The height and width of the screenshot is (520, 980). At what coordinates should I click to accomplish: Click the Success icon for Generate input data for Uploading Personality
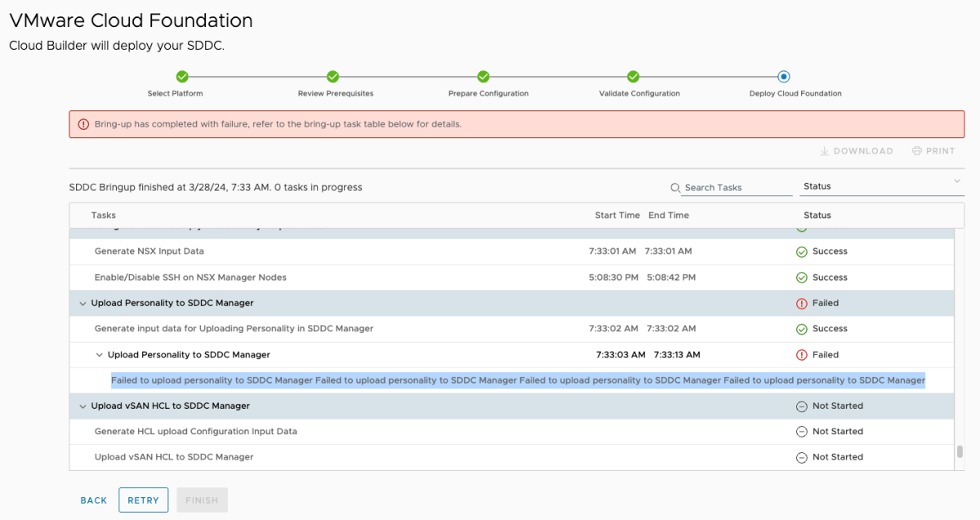click(x=802, y=329)
